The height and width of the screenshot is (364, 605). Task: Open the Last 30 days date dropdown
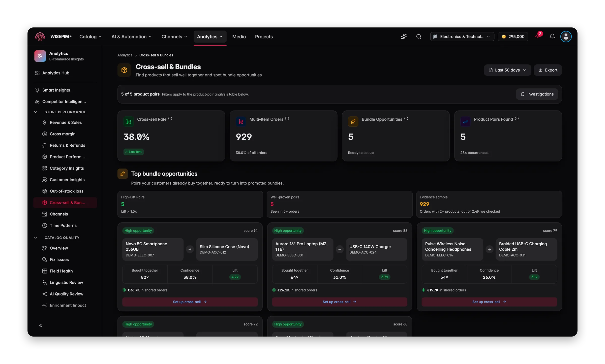coord(507,70)
